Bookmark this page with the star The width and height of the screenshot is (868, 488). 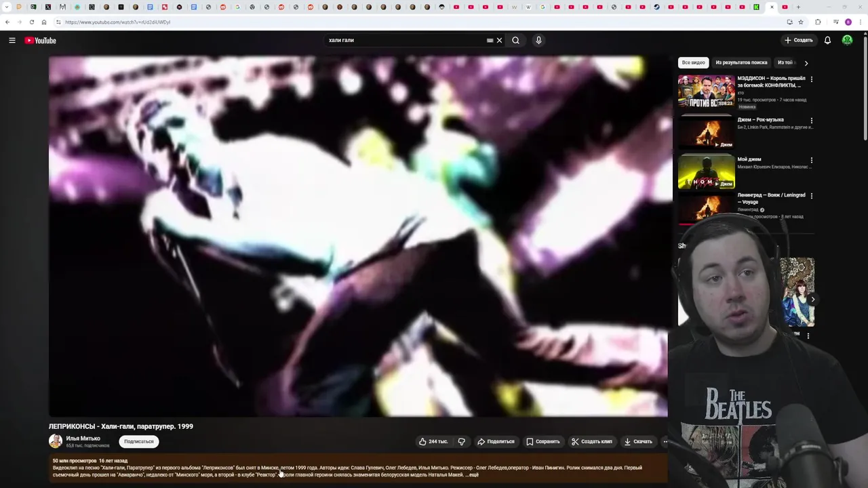801,22
